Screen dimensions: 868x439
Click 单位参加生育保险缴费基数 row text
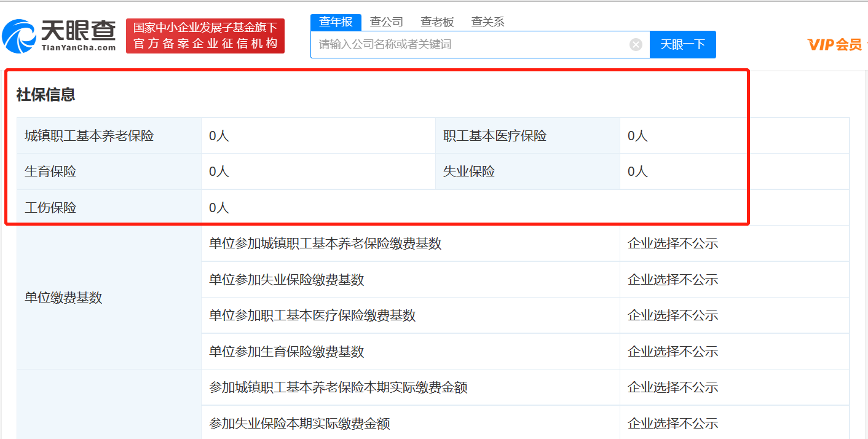(x=286, y=352)
